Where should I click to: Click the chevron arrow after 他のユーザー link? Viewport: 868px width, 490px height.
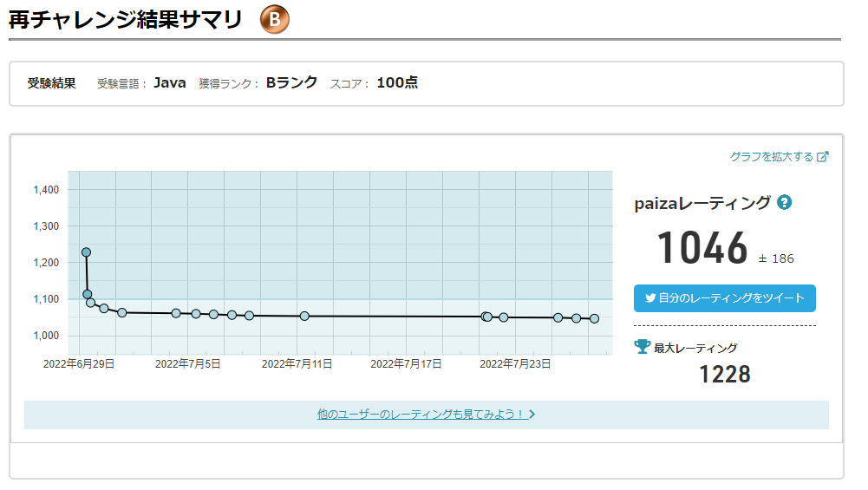532,415
